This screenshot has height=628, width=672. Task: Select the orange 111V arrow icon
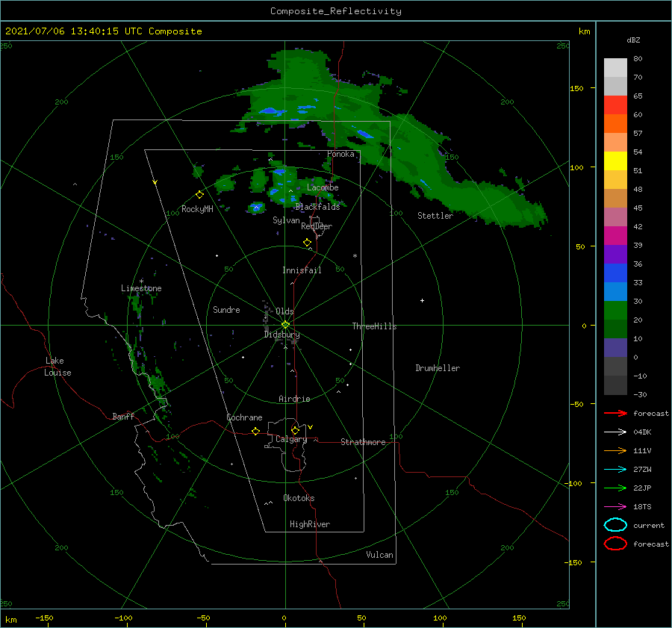tap(615, 450)
